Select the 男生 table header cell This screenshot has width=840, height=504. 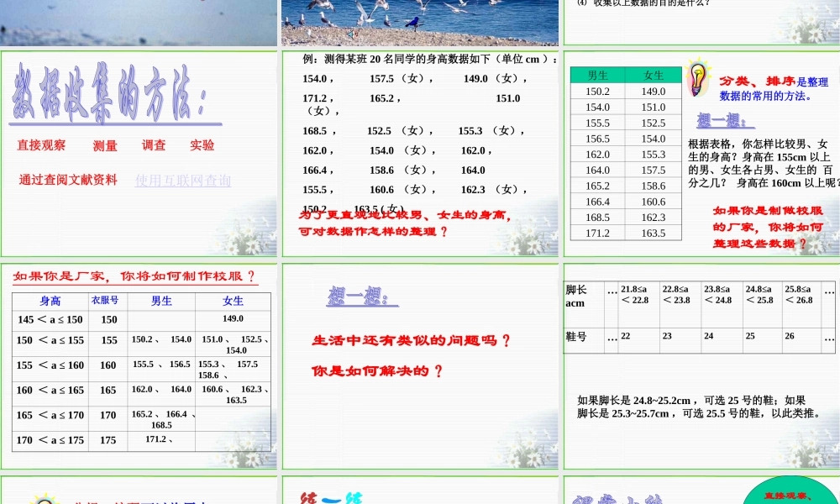pyautogui.click(x=597, y=75)
